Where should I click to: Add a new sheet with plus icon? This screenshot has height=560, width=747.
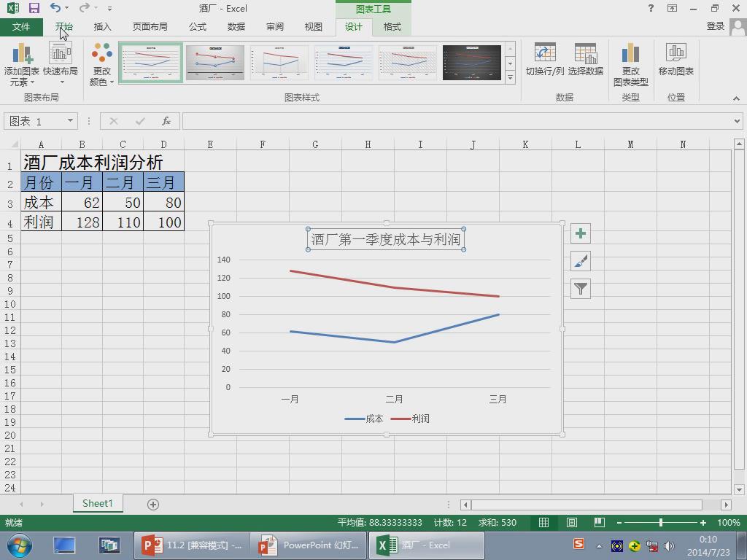[x=153, y=505]
